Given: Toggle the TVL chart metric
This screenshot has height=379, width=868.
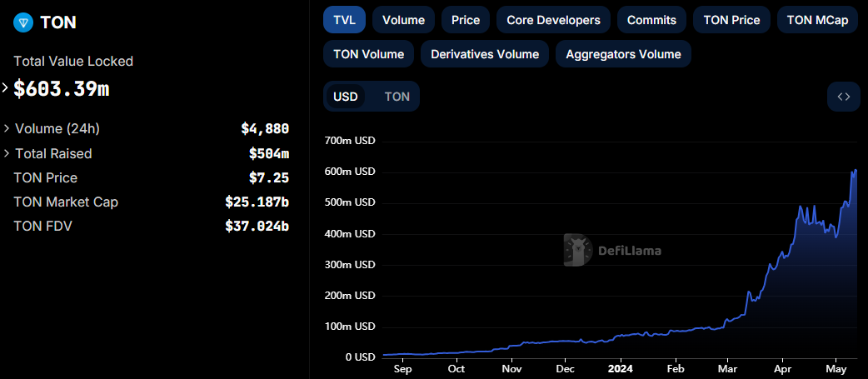Looking at the screenshot, I should tap(344, 20).
